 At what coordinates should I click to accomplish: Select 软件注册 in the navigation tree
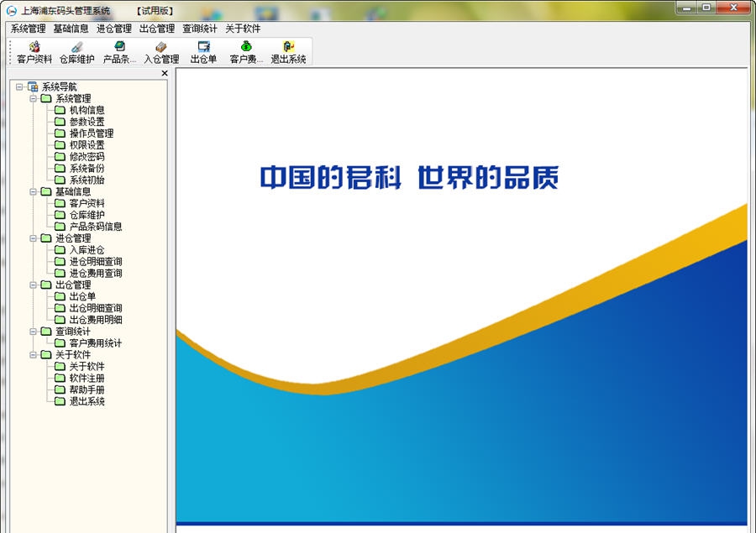(87, 378)
